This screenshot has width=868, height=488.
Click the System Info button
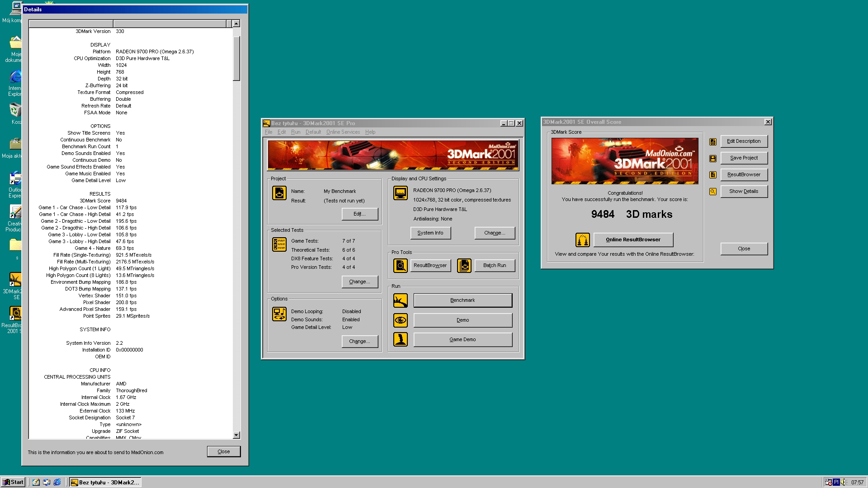pos(430,233)
